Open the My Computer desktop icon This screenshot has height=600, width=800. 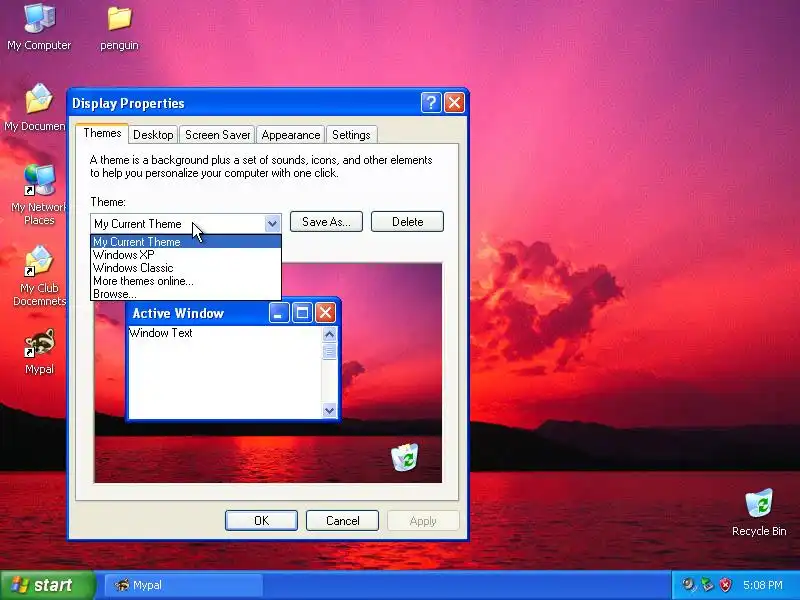click(x=39, y=27)
